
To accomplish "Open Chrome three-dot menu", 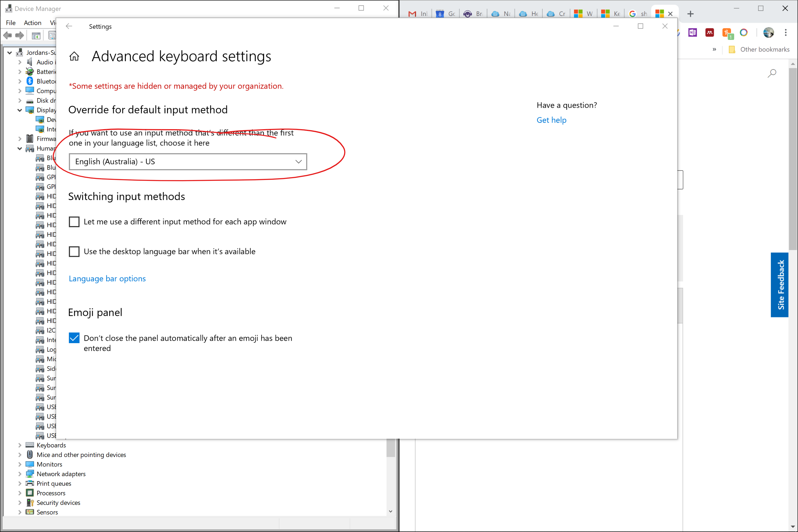I will tap(786, 33).
